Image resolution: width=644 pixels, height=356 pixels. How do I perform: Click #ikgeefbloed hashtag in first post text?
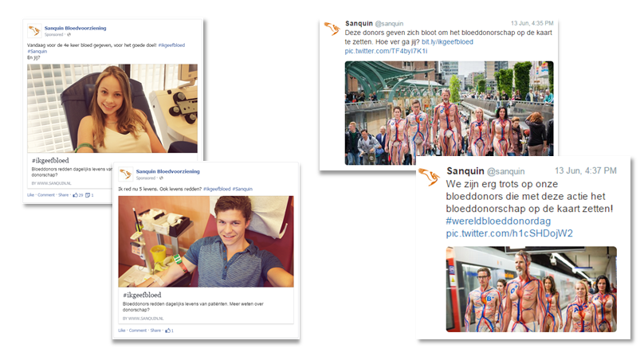[171, 45]
